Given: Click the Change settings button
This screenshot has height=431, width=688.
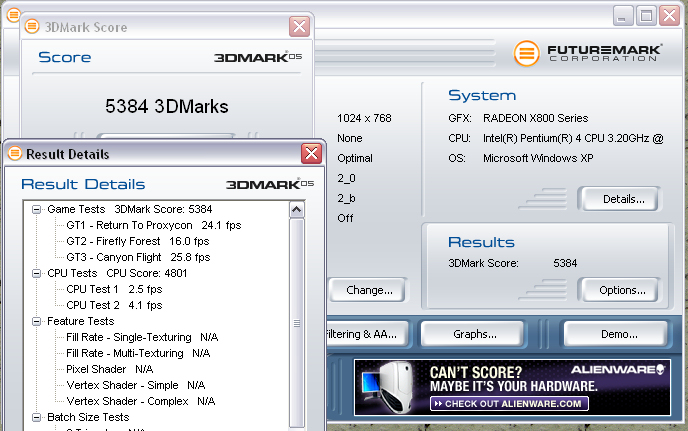Looking at the screenshot, I should point(369,290).
